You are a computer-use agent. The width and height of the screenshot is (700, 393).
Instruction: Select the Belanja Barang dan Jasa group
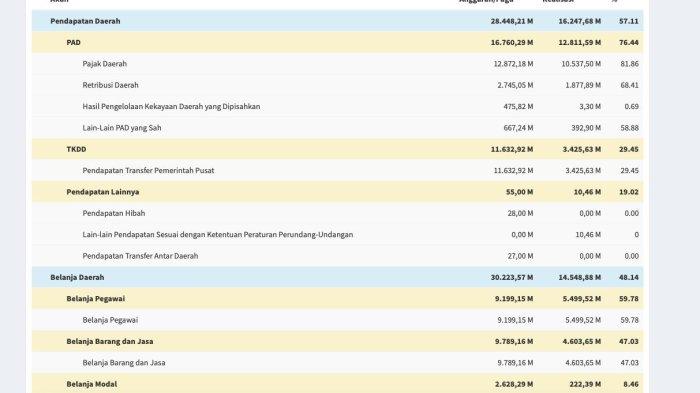[338, 342]
